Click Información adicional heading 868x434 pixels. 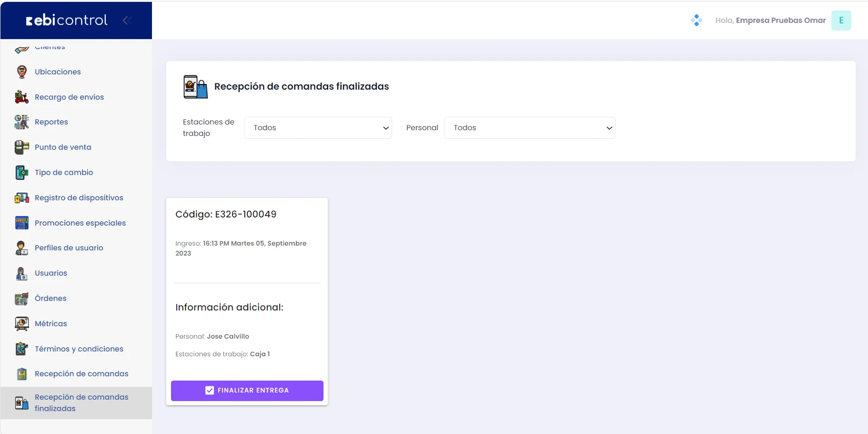pyautogui.click(x=229, y=308)
